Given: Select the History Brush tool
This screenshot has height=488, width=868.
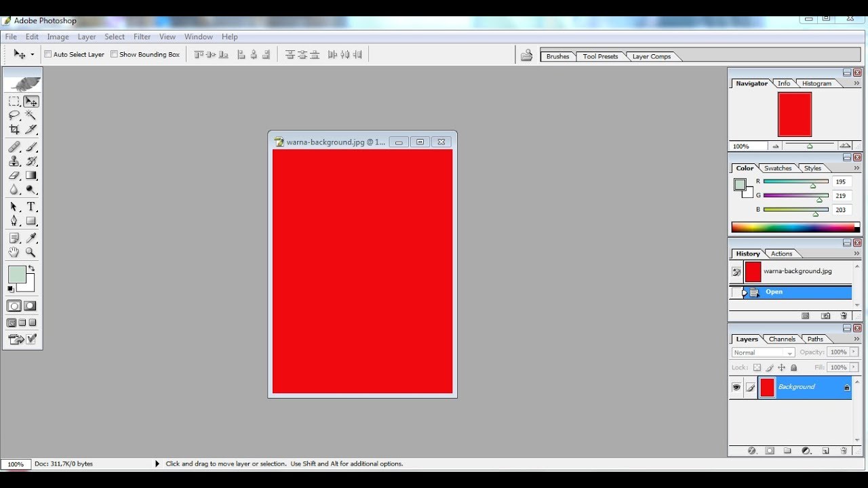Looking at the screenshot, I should (x=31, y=161).
